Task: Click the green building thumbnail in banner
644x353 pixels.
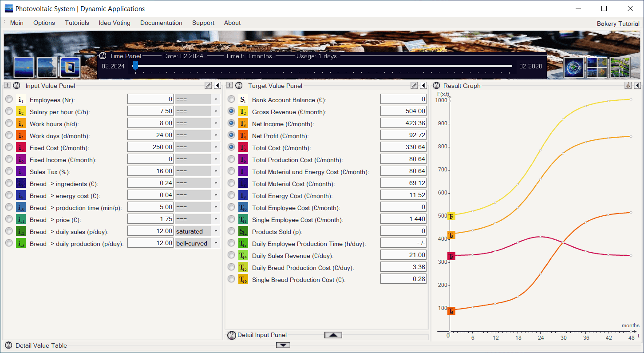Action: point(620,67)
